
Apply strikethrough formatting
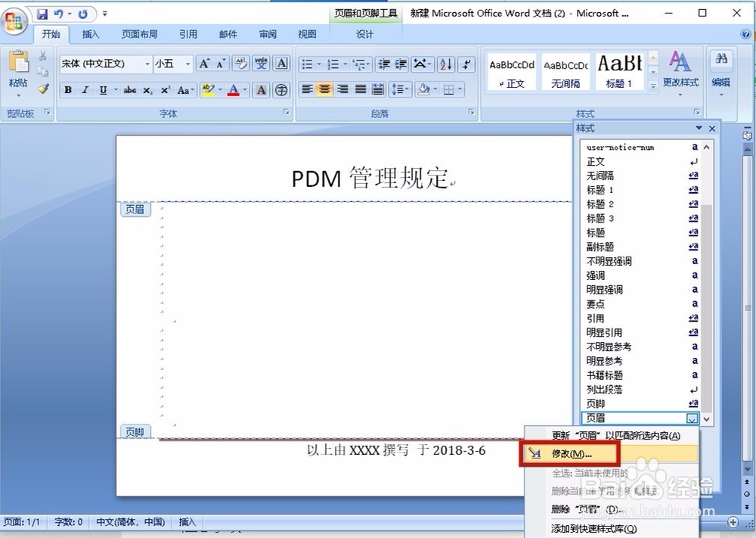coord(130,90)
